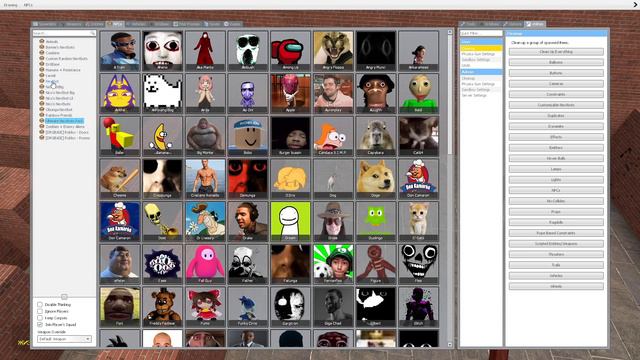Select the Cheems dog with bat icon
Viewport: 640px width, 360px height.
coord(120,179)
